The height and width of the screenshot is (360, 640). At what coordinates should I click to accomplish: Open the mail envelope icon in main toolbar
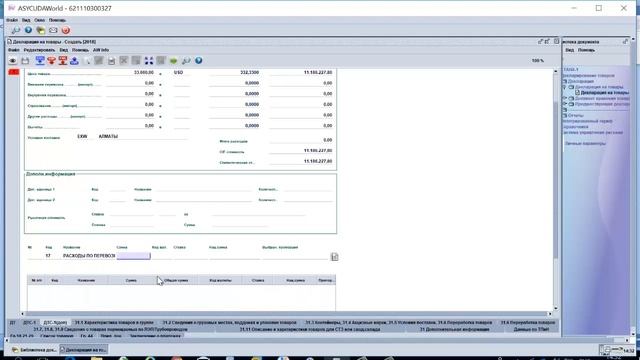coord(53,30)
